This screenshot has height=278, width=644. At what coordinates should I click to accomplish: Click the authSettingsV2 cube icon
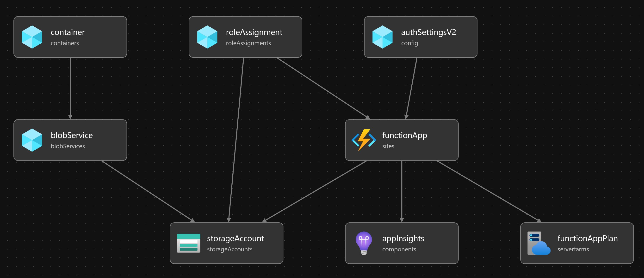[382, 37]
